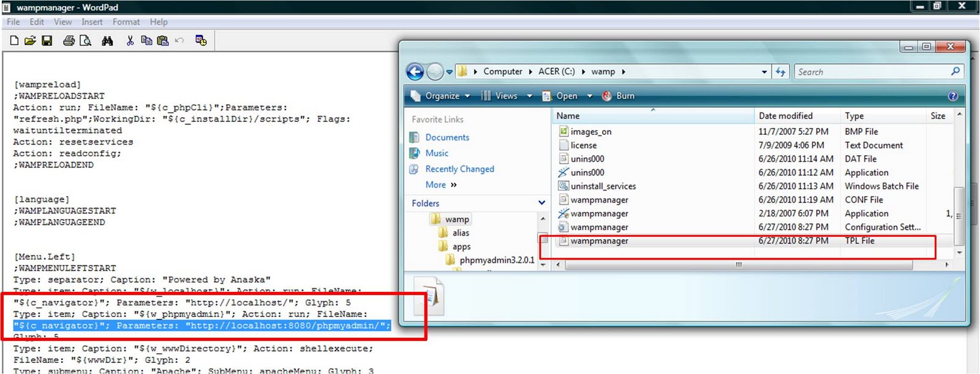Click the Insert Date/Time icon

[x=201, y=40]
